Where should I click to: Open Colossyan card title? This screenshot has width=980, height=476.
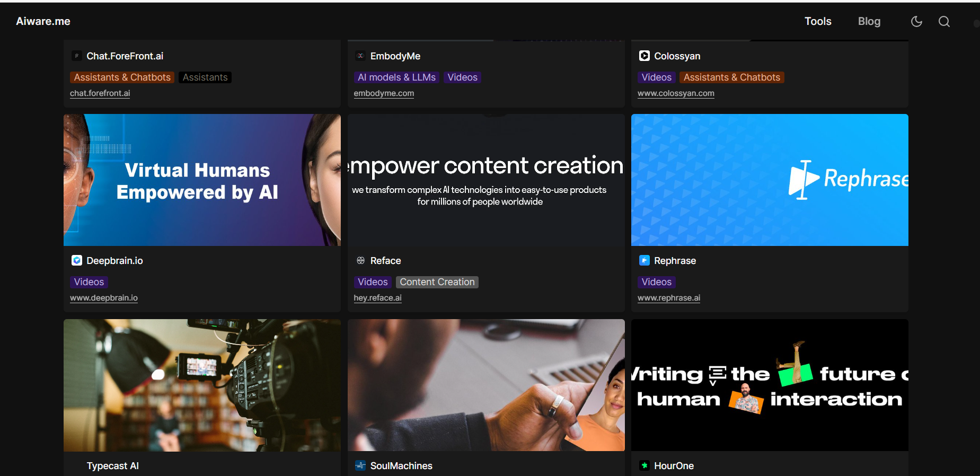pyautogui.click(x=677, y=56)
